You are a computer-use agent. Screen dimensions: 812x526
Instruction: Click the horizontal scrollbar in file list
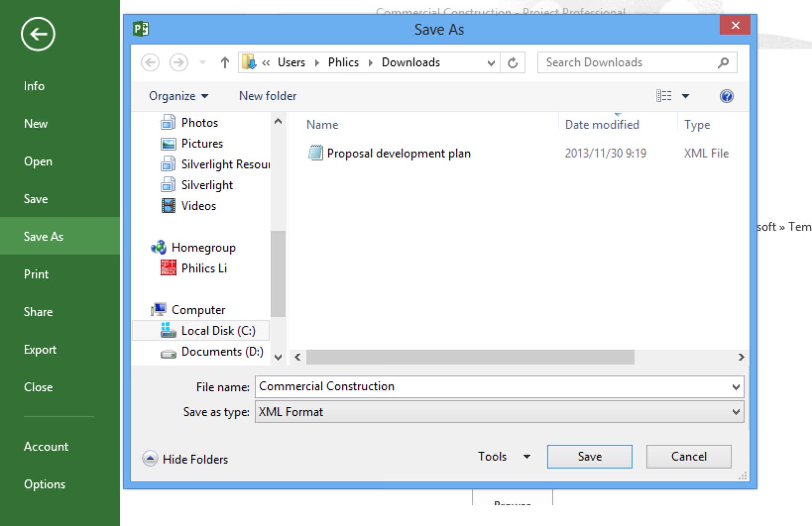(469, 357)
